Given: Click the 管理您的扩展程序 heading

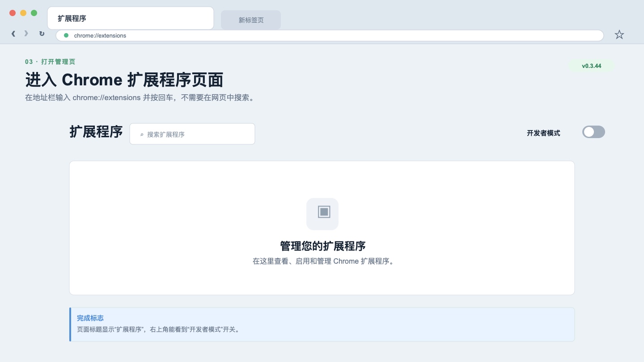Looking at the screenshot, I should pos(322,246).
